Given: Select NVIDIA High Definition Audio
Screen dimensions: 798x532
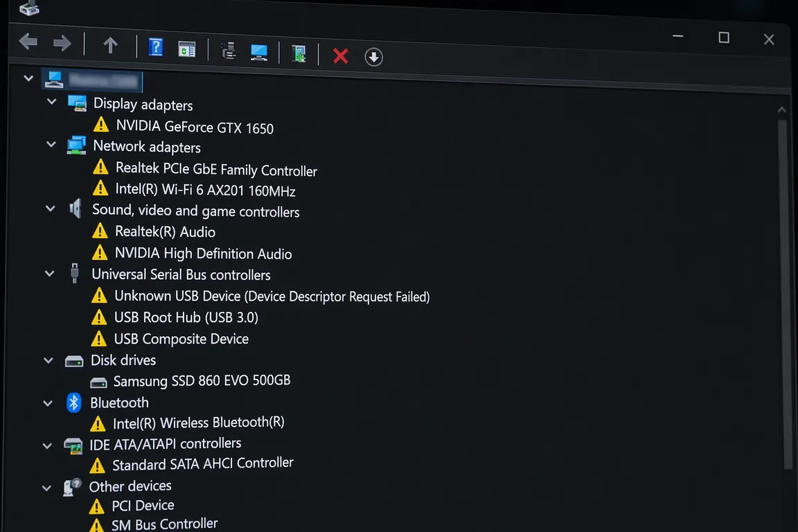Looking at the screenshot, I should pyautogui.click(x=203, y=253).
